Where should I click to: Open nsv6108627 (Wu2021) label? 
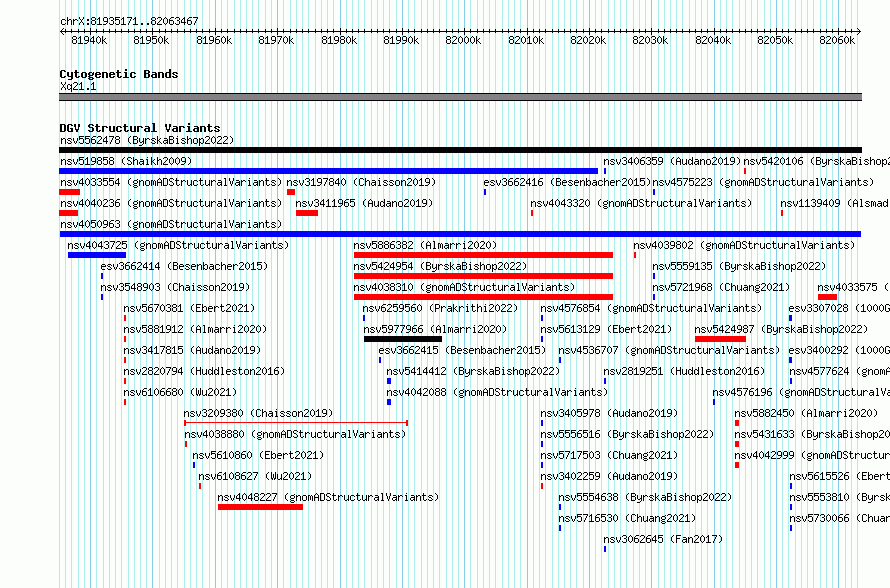(x=255, y=476)
